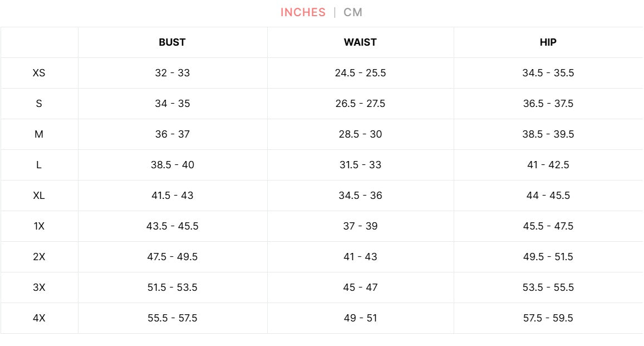This screenshot has width=644, height=346.
Task: Click the HIP column header
Action: tap(548, 42)
